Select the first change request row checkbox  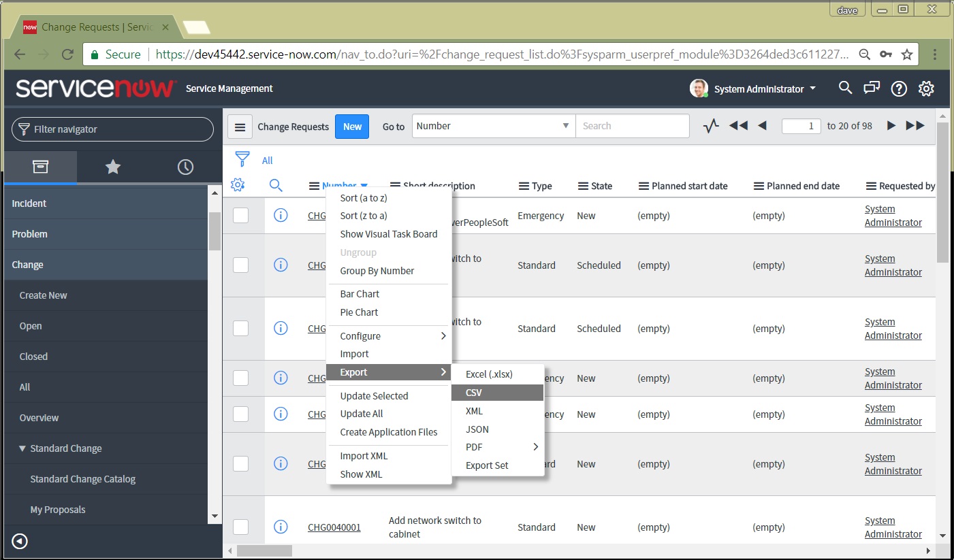tap(240, 216)
